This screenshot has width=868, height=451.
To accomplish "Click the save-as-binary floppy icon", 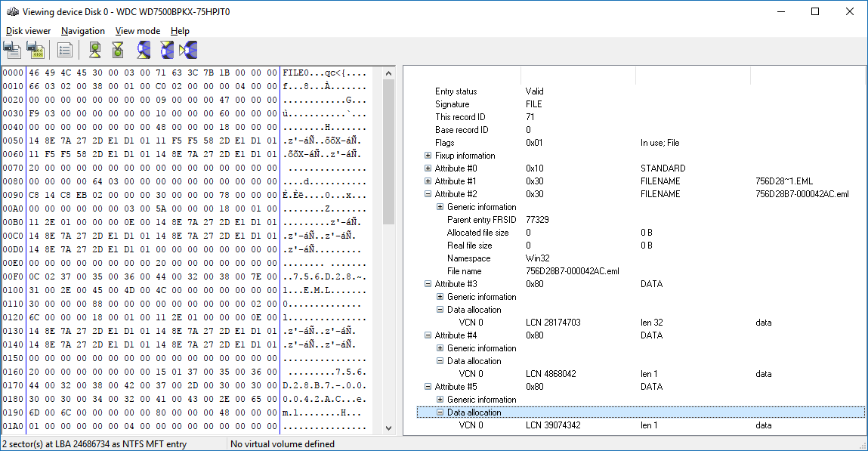I will tap(36, 50).
